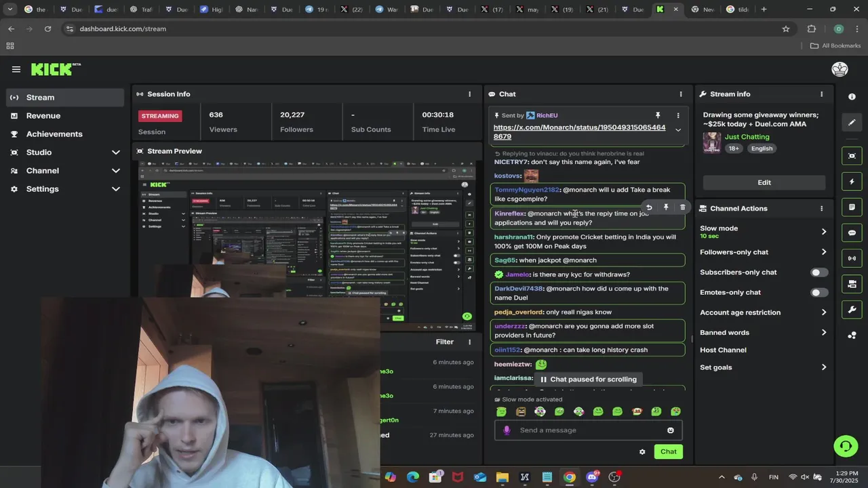Viewport: 868px width, 488px height.
Task: Bookmark this page with the star icon
Action: click(x=786, y=28)
